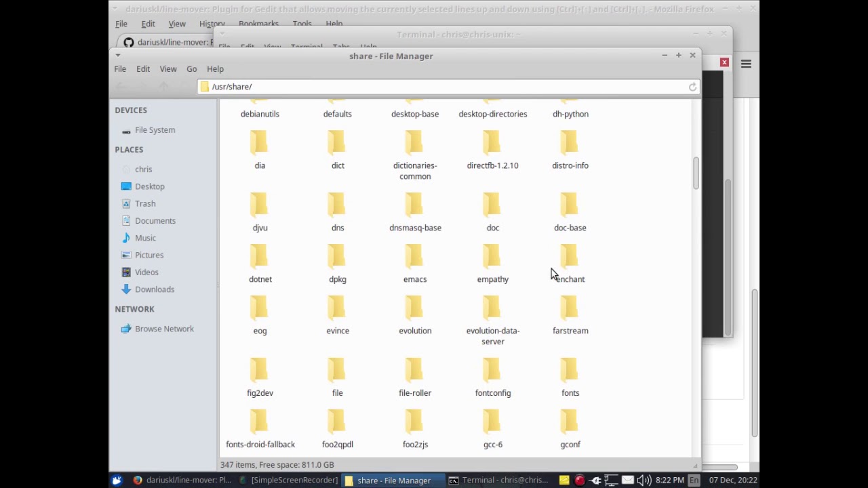Open the mail notification tray icon
The image size is (868, 488).
[628, 480]
